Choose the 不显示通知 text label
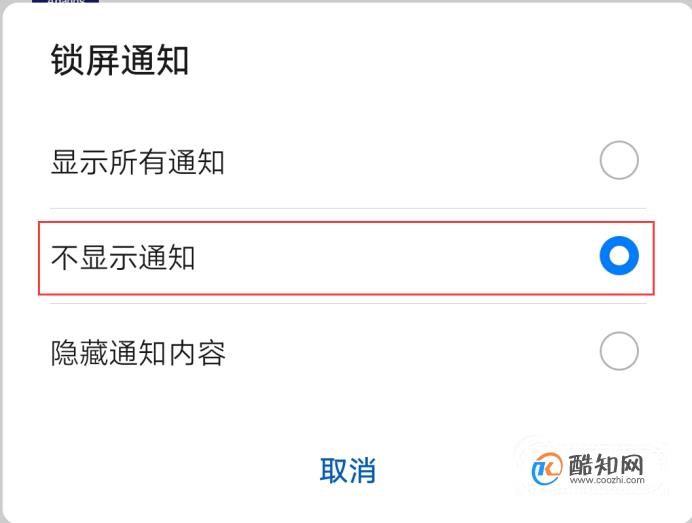Viewport: 692px width, 523px height. point(123,257)
